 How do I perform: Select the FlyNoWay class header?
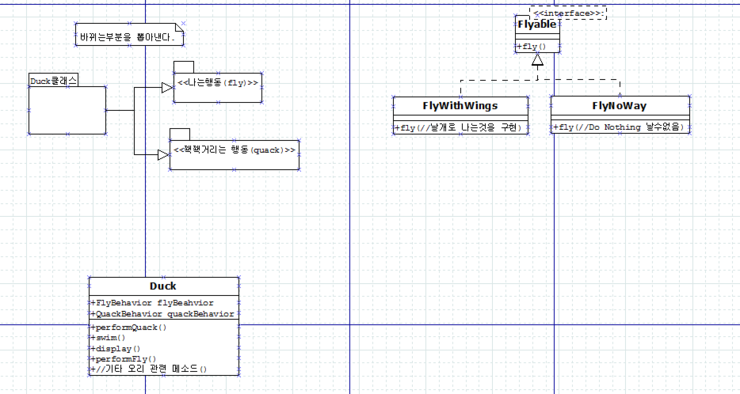point(620,106)
